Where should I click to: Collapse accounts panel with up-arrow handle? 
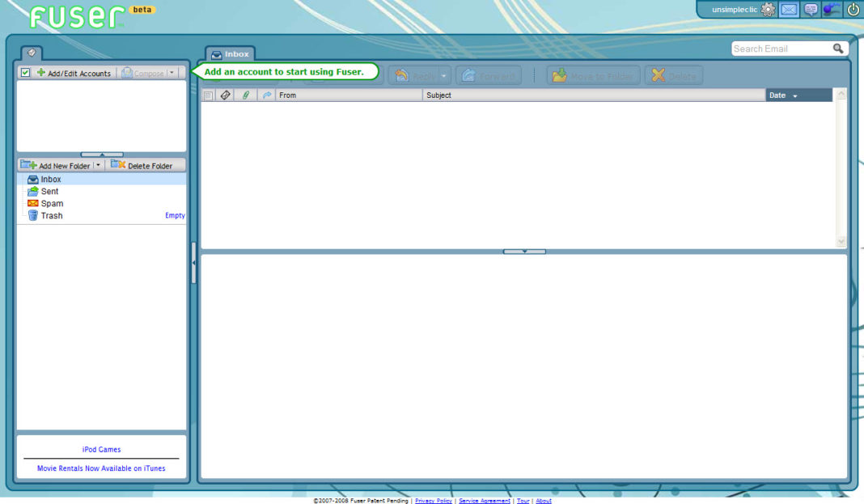(102, 155)
